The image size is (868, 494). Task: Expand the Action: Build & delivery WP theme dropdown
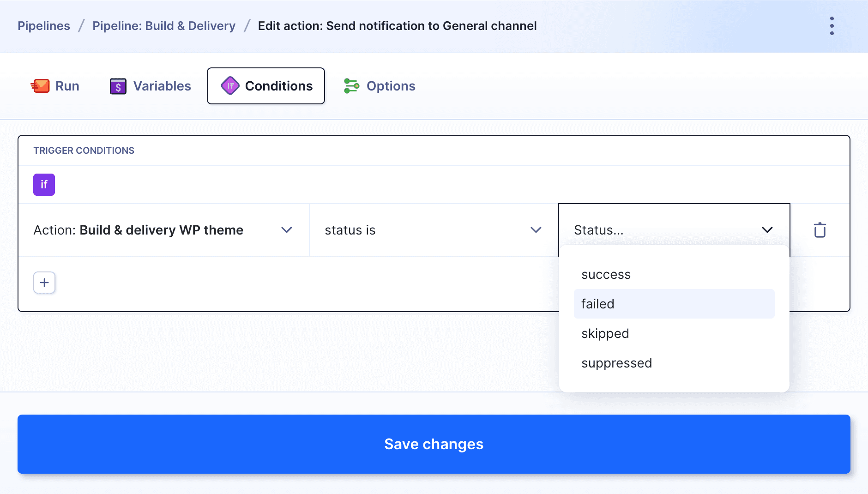coord(163,230)
